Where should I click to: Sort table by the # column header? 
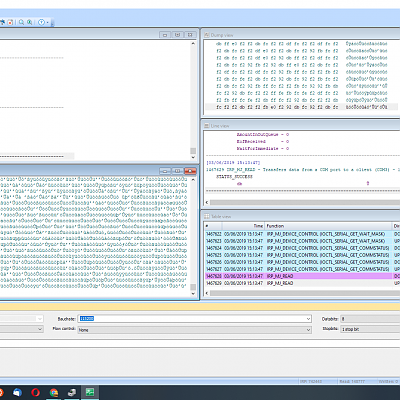(213, 226)
